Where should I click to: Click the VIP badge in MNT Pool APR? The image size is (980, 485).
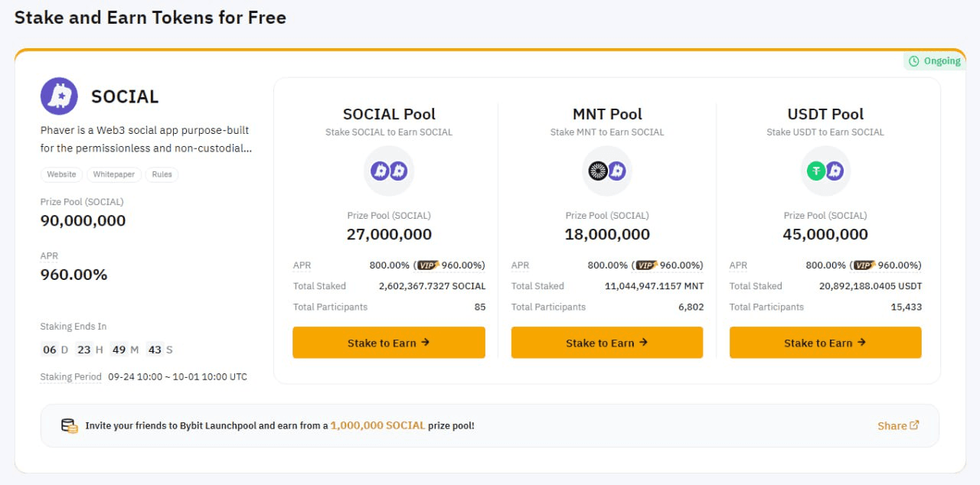[x=646, y=265]
